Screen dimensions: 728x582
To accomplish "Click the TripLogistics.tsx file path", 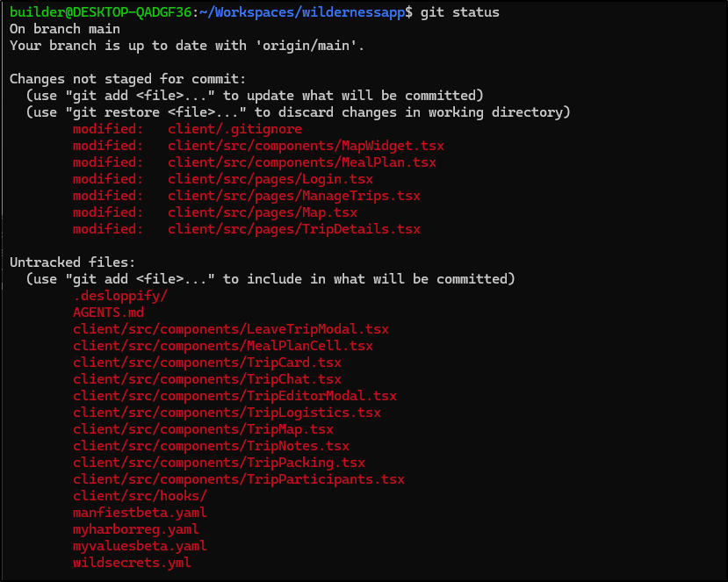I will [x=227, y=413].
